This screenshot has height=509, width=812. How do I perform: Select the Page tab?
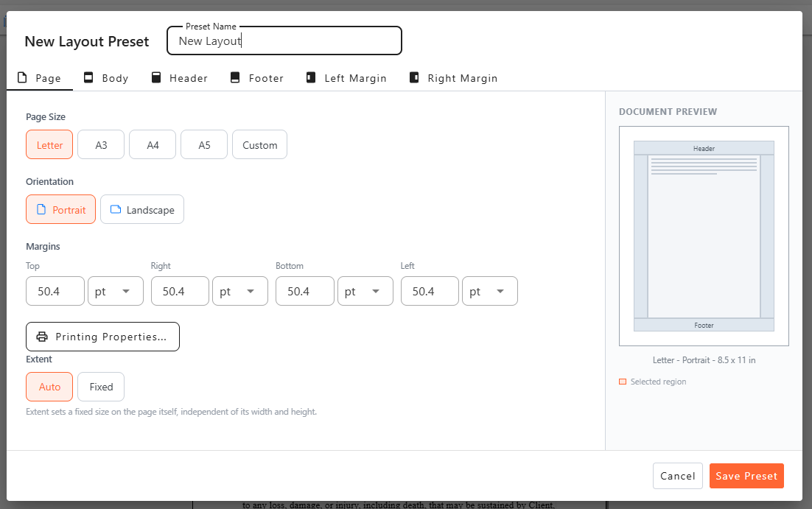pyautogui.click(x=39, y=78)
